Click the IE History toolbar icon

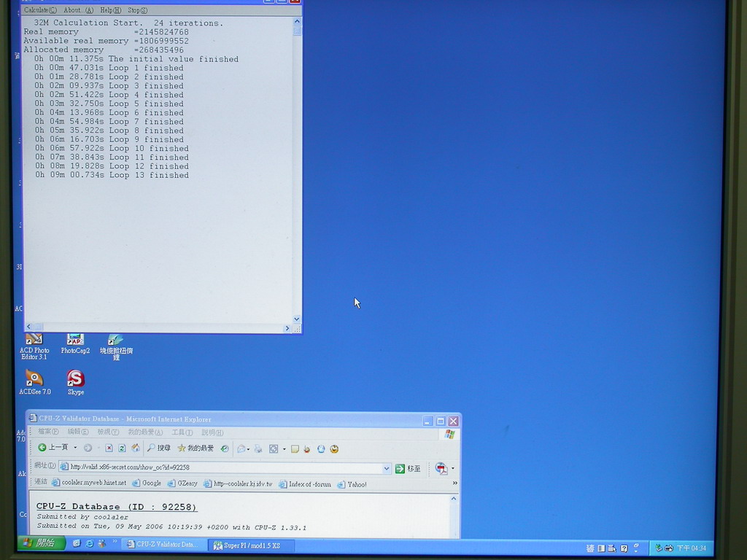pyautogui.click(x=225, y=448)
